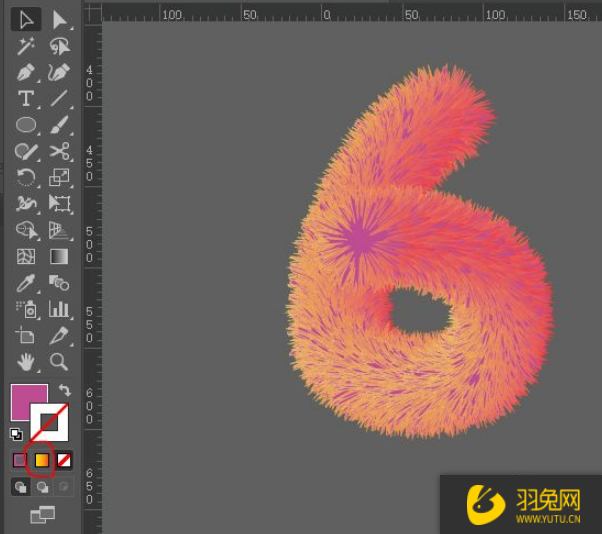Swap fill and stroke colors
This screenshot has width=602, height=534.
[x=65, y=391]
